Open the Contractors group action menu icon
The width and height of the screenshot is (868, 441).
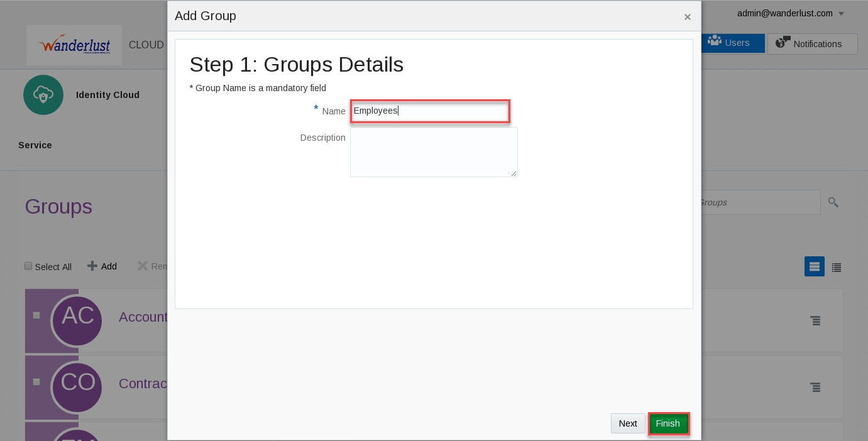click(815, 388)
